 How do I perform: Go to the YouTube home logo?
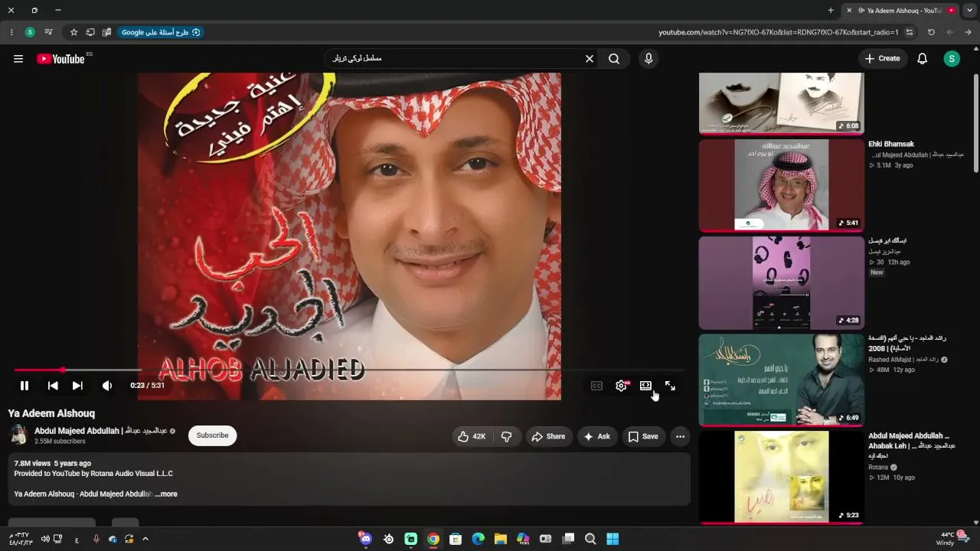coord(60,59)
